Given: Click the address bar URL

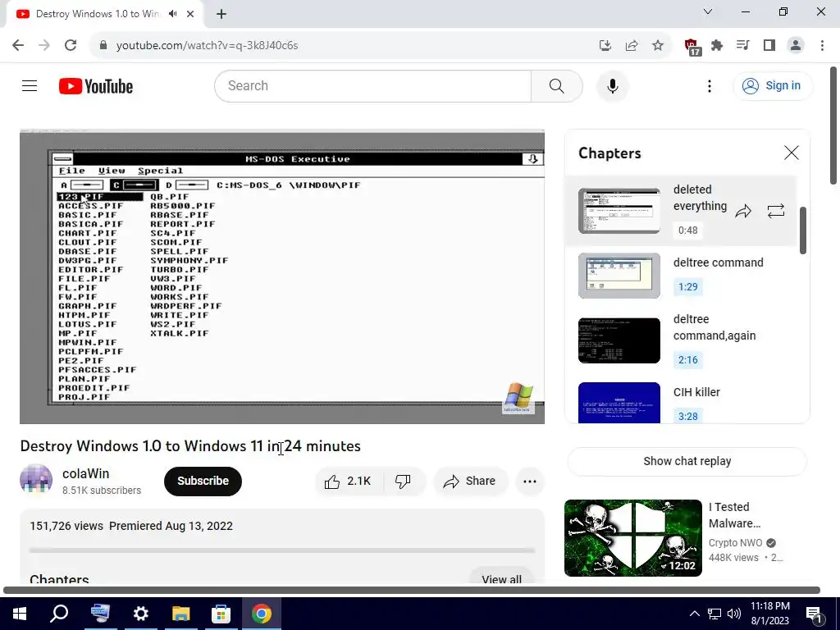Looking at the screenshot, I should 207,45.
